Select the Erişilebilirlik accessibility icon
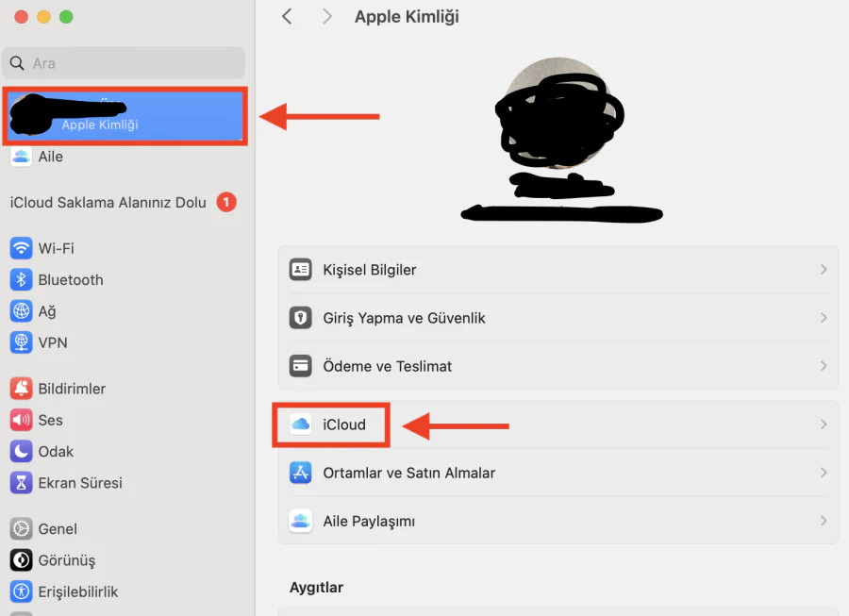 tap(21, 591)
